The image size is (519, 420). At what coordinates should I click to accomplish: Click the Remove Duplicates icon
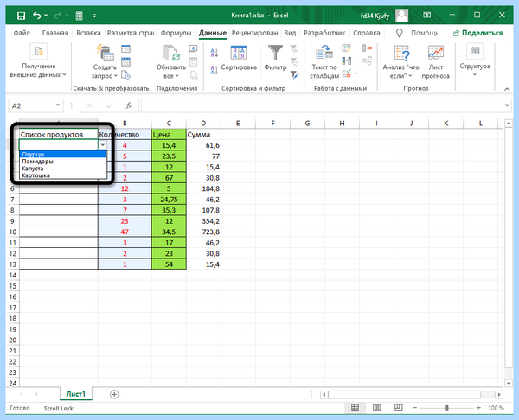tap(347, 60)
